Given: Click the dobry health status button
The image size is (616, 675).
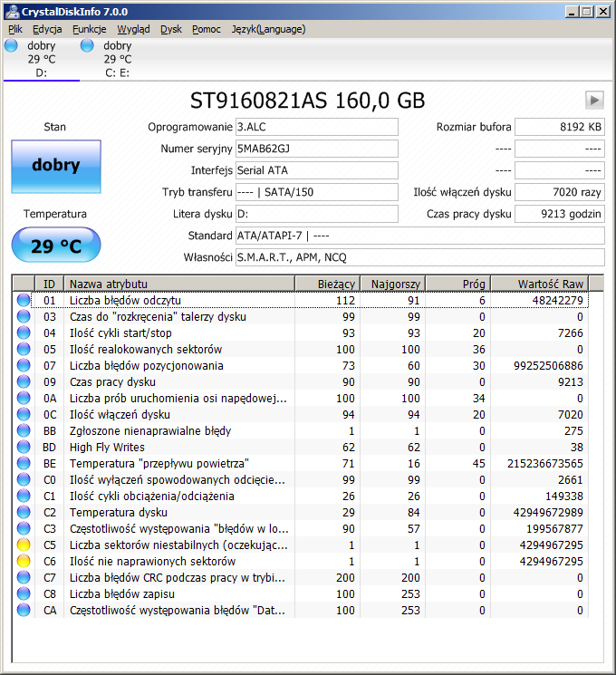Looking at the screenshot, I should tap(56, 166).
